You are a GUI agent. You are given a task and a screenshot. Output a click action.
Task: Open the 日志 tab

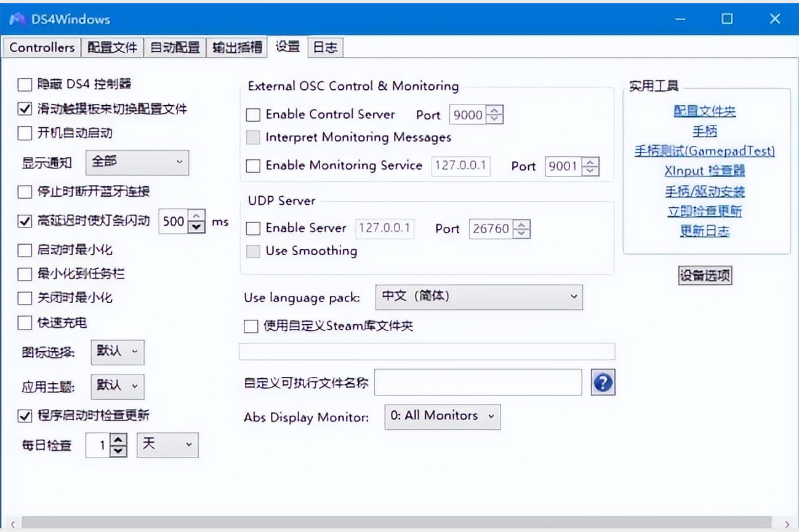pos(325,47)
